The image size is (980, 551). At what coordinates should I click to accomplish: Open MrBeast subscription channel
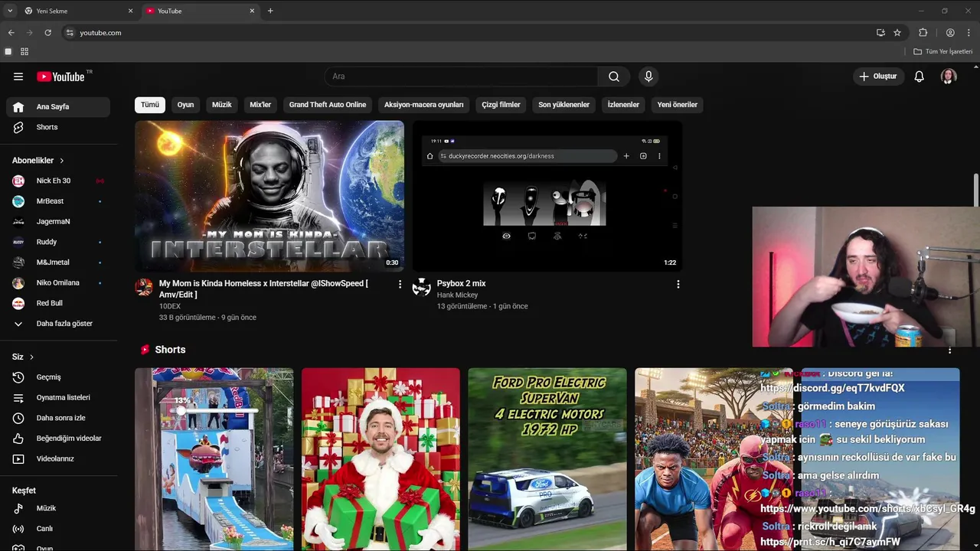tap(58, 201)
